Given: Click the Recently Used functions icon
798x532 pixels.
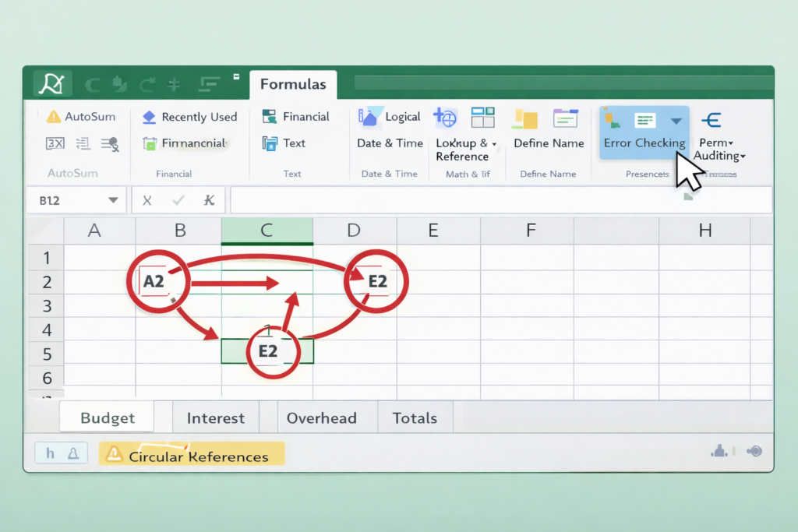Looking at the screenshot, I should pyautogui.click(x=149, y=117).
